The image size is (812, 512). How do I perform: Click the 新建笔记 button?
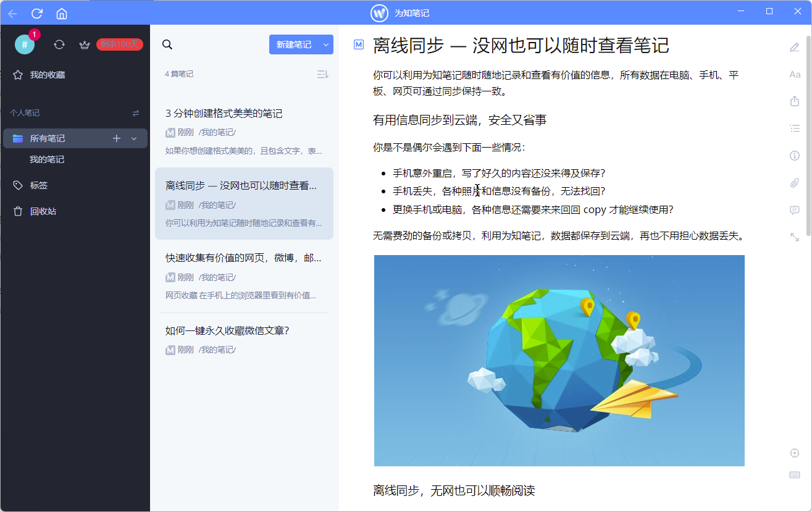(294, 44)
